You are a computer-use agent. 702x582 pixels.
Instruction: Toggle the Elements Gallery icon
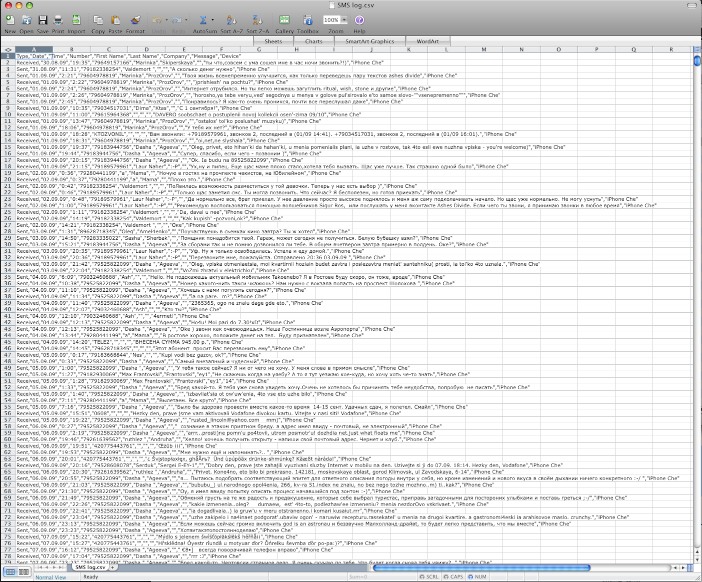click(284, 20)
